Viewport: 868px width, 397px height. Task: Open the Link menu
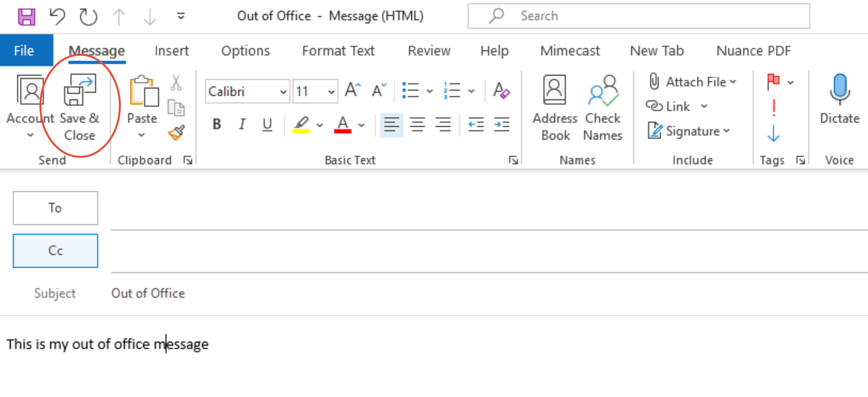[x=677, y=107]
